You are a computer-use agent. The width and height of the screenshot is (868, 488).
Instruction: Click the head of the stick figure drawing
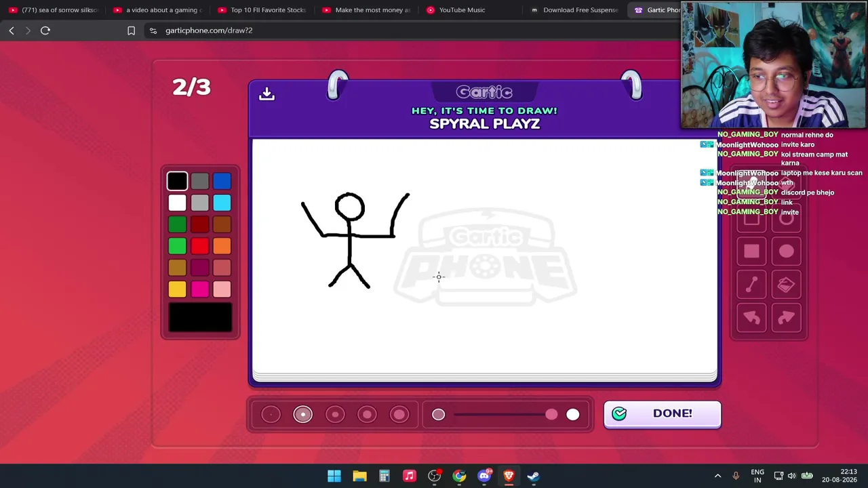coord(350,207)
